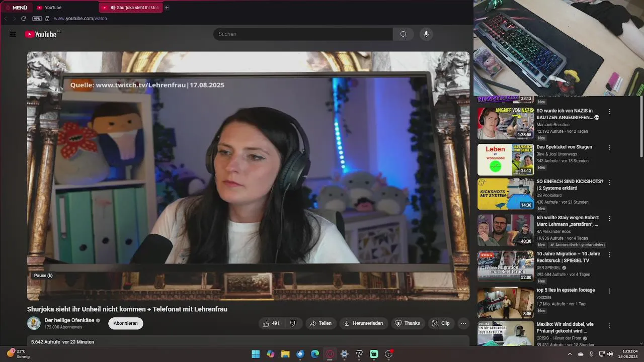
Task: Open 10 Jahre Migration SPIEGEL TV thumbnail
Action: pyautogui.click(x=506, y=266)
